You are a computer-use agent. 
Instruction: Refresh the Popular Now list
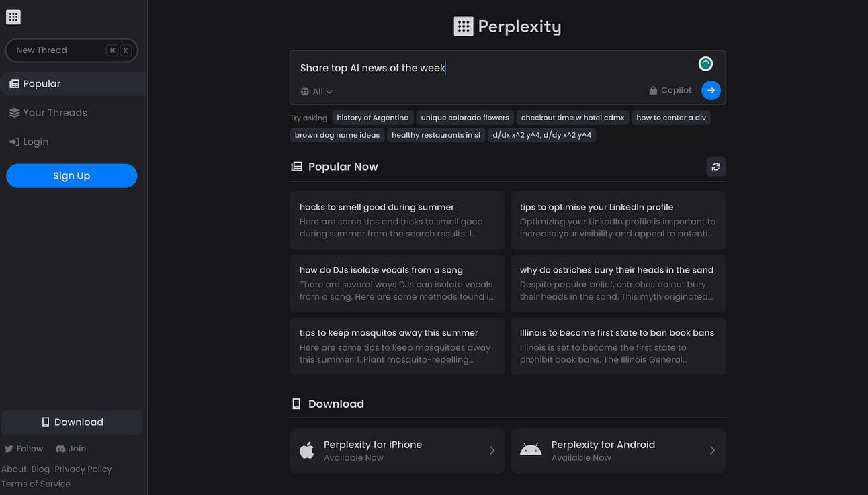point(715,167)
